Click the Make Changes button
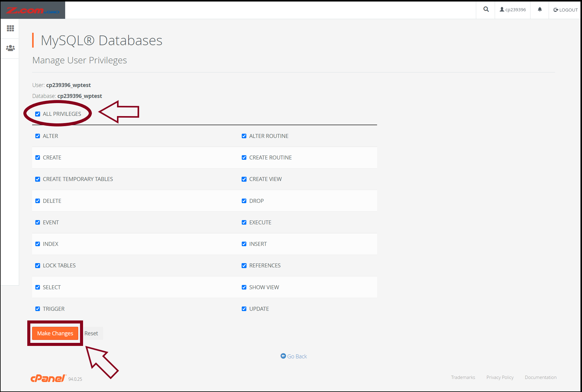582x392 pixels. [55, 333]
